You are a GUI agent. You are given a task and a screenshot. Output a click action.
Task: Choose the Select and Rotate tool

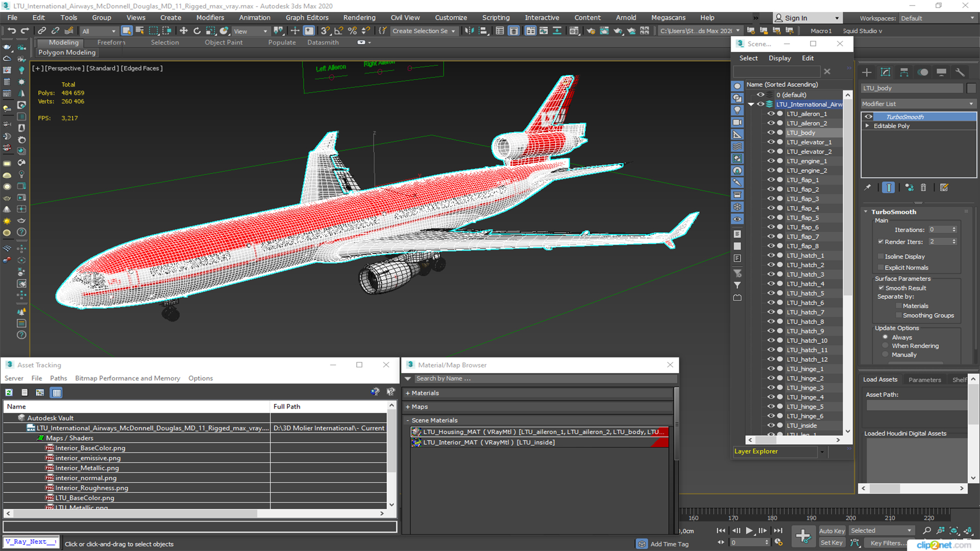[197, 31]
